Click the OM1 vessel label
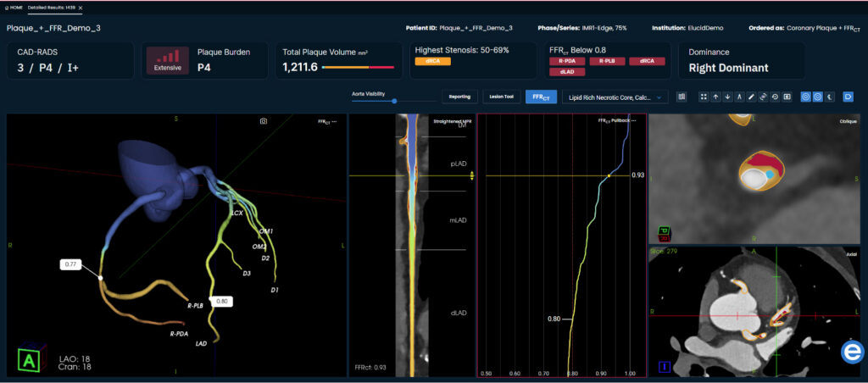The image size is (868, 383). 265,230
